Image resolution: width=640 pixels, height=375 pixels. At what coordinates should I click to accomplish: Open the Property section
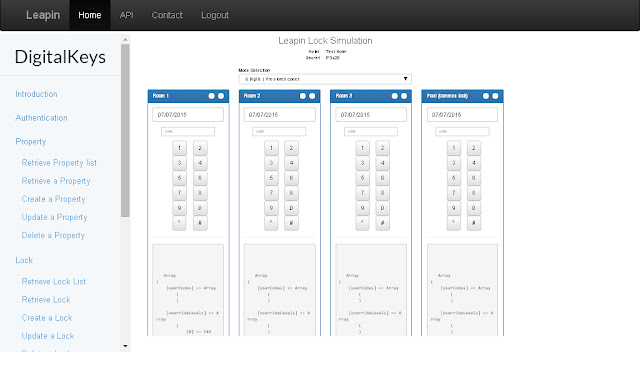tap(31, 142)
